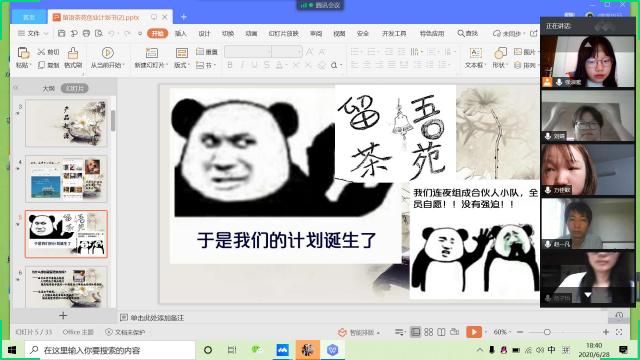The width and height of the screenshot is (640, 360).
Task: Open the Insert (插入) ribbon tab
Action: click(x=181, y=33)
